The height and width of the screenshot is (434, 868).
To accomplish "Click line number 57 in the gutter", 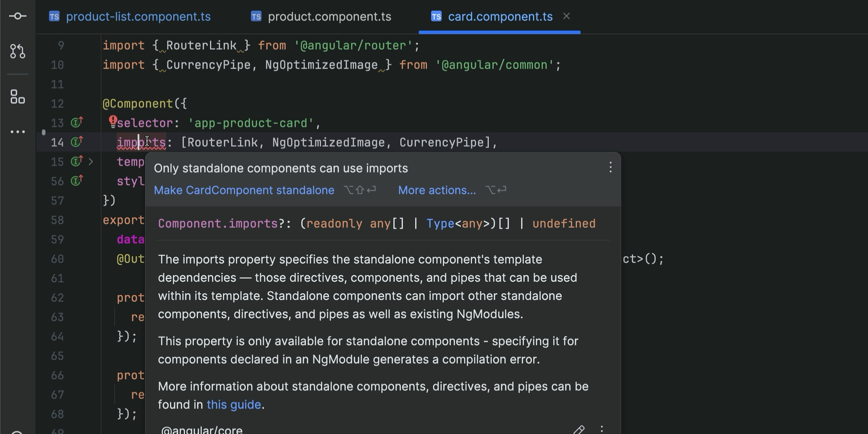I will (x=57, y=201).
